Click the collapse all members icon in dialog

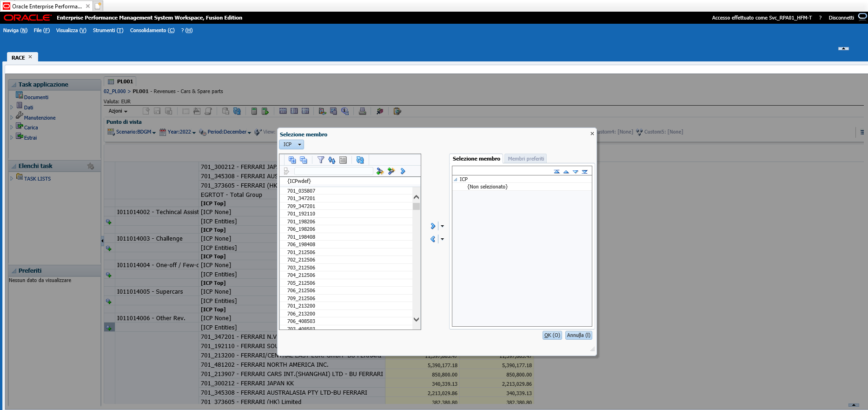click(x=304, y=160)
